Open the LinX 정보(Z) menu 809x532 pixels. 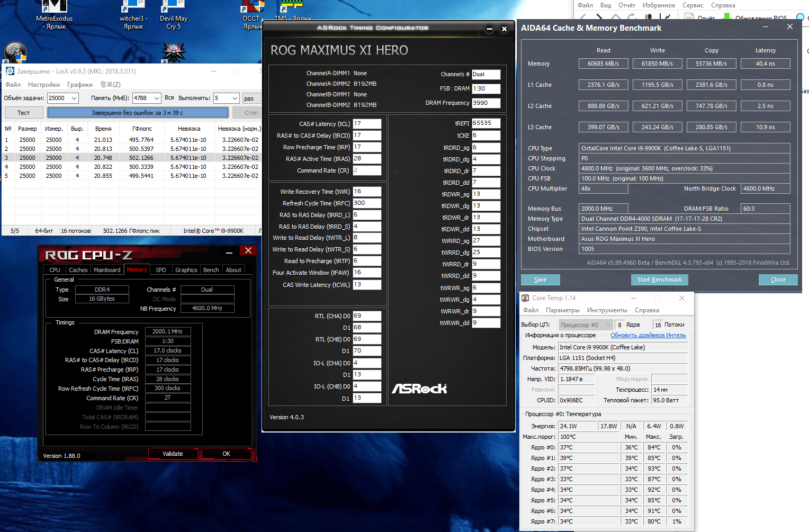(x=110, y=85)
